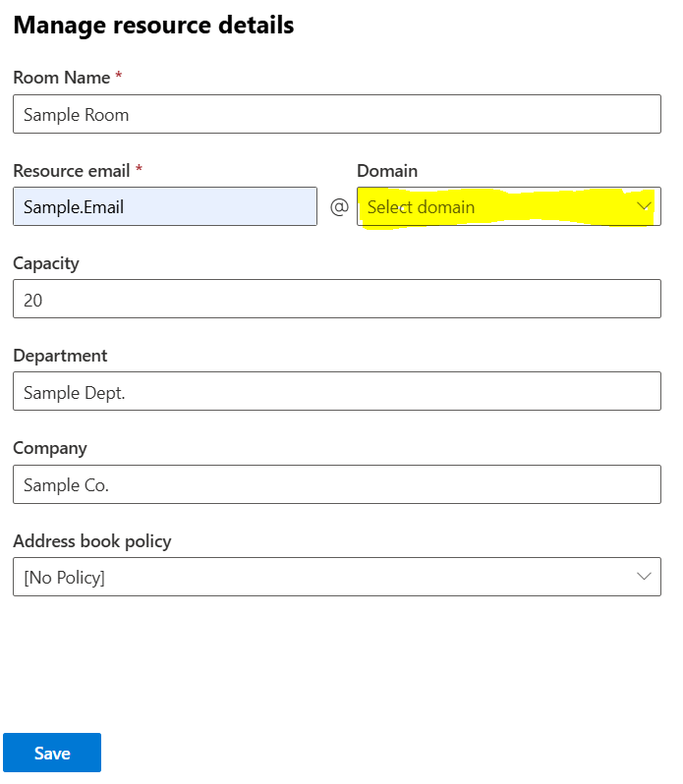The image size is (683, 784).
Task: Click the red asterisk next to Room Name
Action: tap(119, 75)
